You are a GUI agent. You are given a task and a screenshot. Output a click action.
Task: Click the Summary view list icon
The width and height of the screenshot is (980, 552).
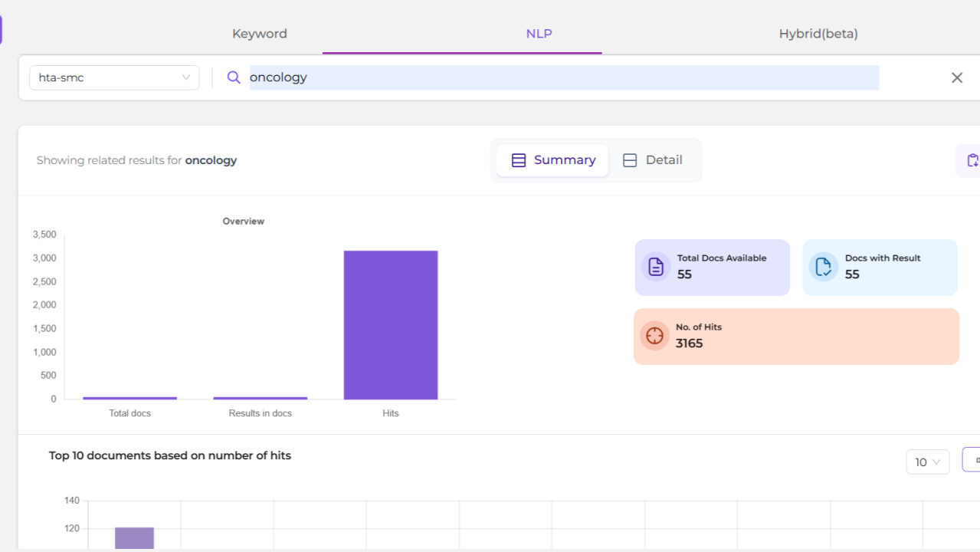coord(519,160)
